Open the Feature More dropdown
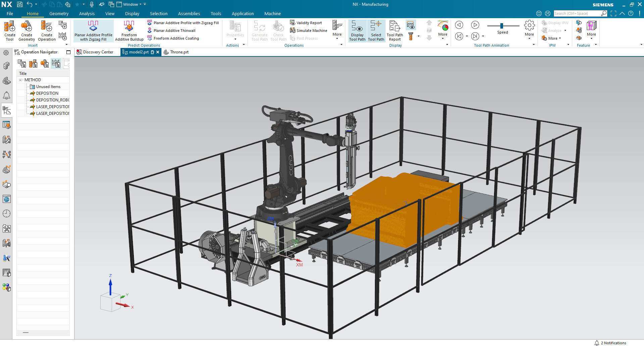The width and height of the screenshot is (644, 346). click(591, 30)
